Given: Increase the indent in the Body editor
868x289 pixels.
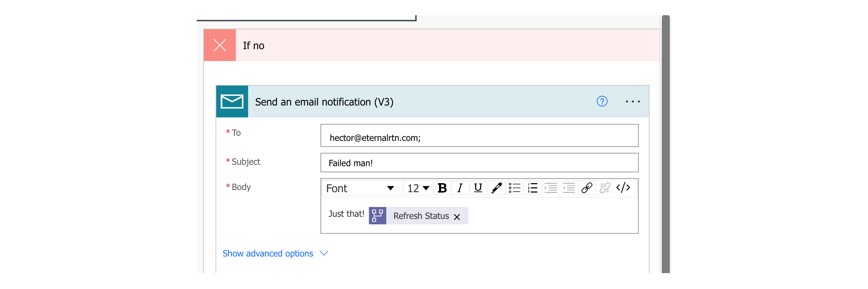Looking at the screenshot, I should click(550, 188).
